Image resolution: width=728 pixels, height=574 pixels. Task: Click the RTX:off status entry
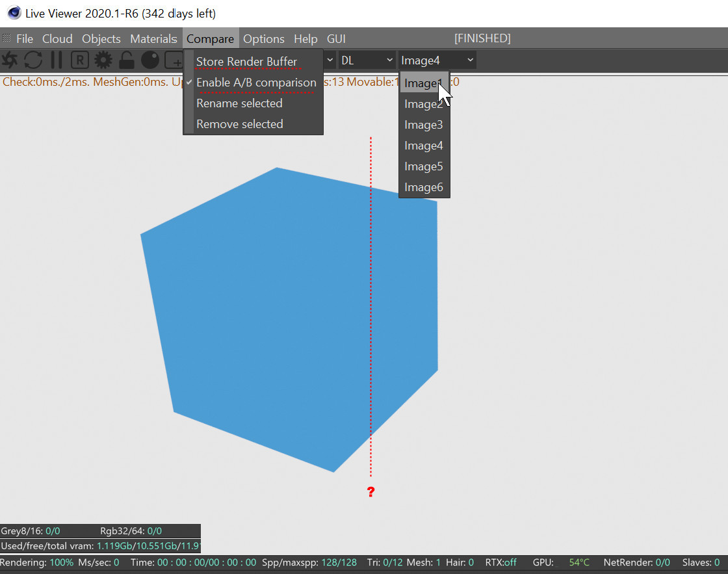click(501, 562)
